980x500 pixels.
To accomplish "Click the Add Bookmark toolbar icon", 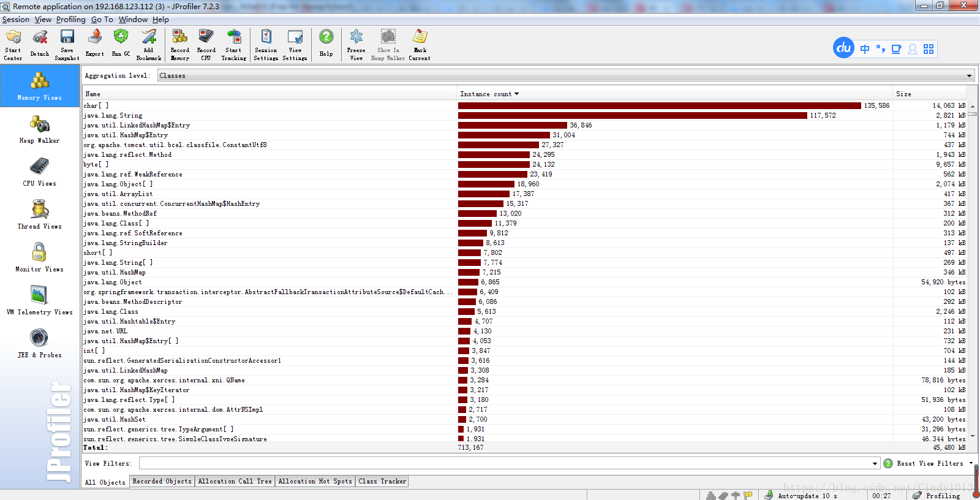I will click(x=149, y=45).
